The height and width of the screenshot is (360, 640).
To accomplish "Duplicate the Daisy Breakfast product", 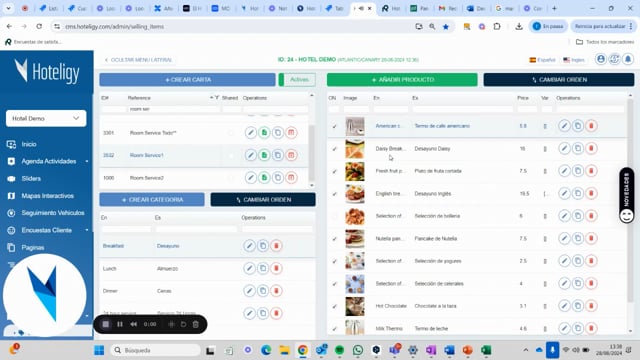I will click(x=578, y=148).
